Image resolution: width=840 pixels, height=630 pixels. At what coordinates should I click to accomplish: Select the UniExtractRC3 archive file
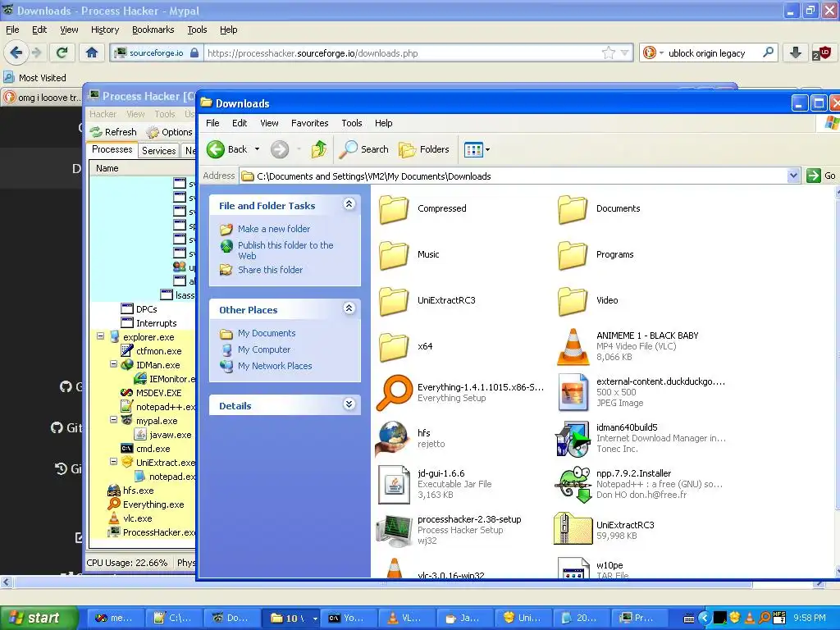[x=605, y=530]
